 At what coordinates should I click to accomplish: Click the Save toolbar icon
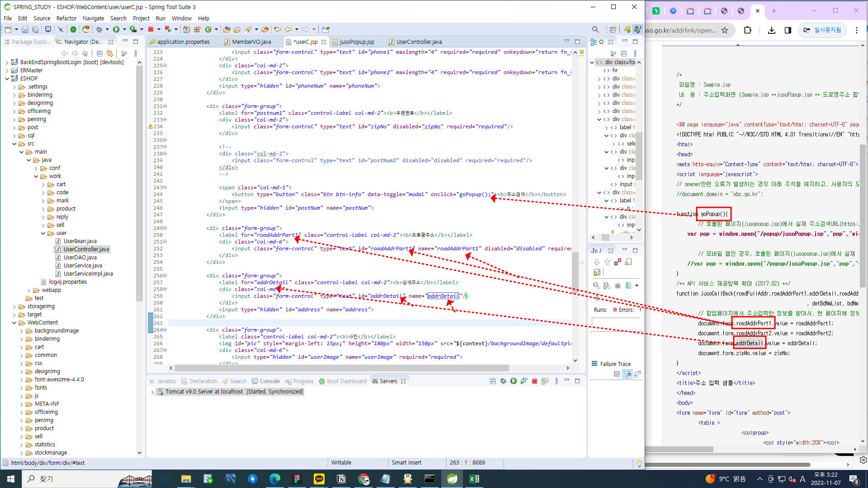(x=25, y=30)
